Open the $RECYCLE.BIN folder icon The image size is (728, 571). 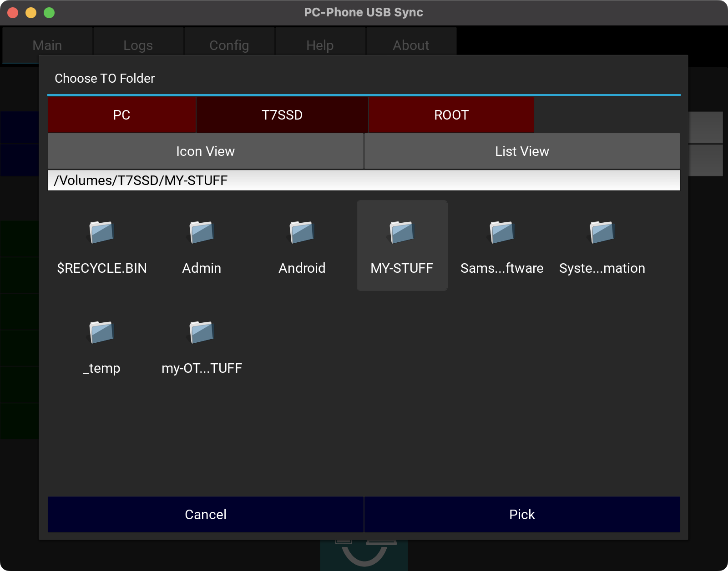pos(102,233)
